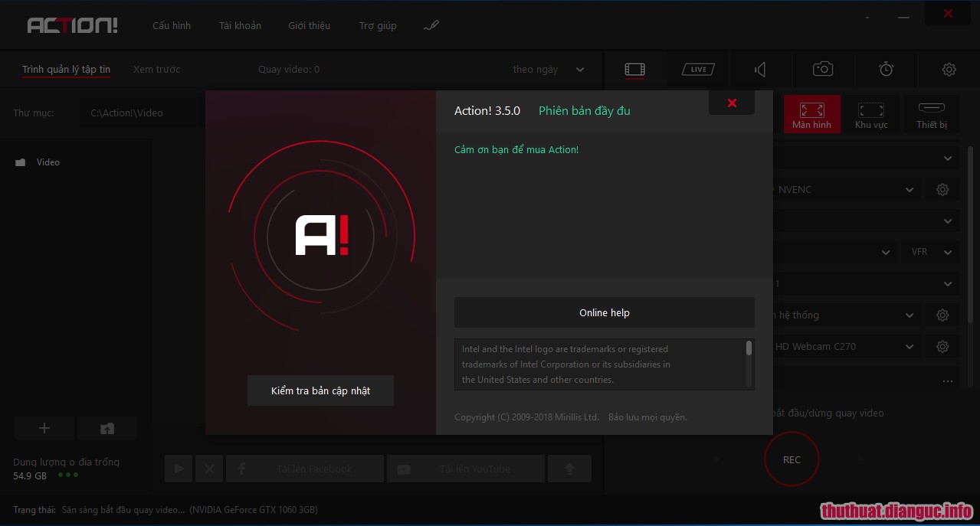Open the benchmark stopwatch tab
The image size is (980, 526).
coord(886,69)
